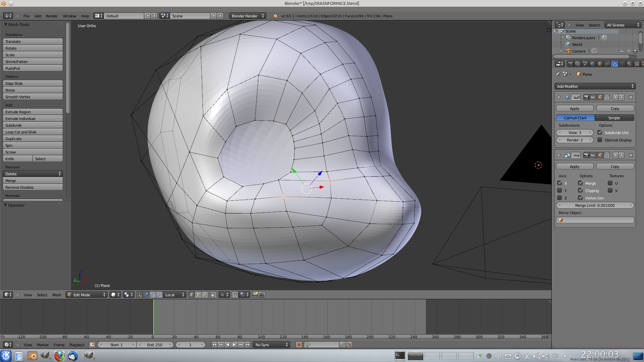The height and width of the screenshot is (362, 644).
Task: Collapse the Mesh Tools panel
Action: click(x=6, y=25)
